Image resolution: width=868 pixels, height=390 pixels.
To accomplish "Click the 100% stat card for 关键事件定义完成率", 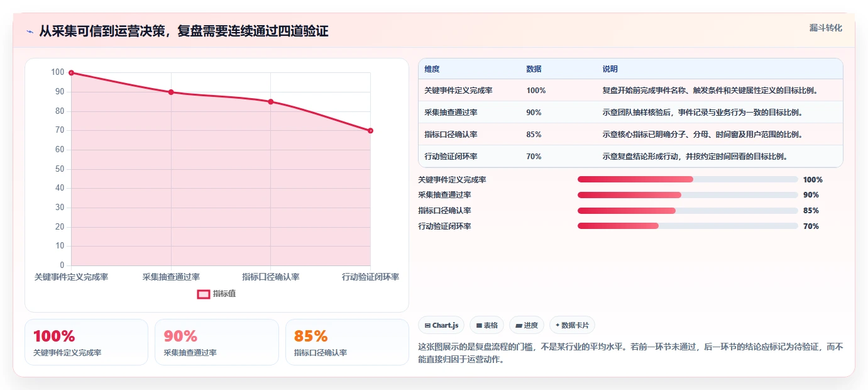I will (86, 342).
